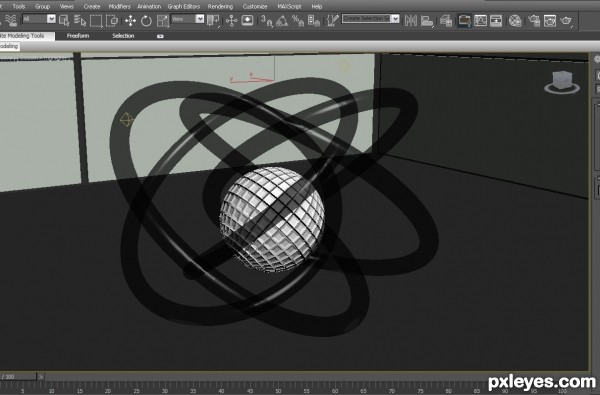Image resolution: width=600 pixels, height=395 pixels.
Task: Select the yellow light gizmo in the viewport
Action: click(x=126, y=120)
